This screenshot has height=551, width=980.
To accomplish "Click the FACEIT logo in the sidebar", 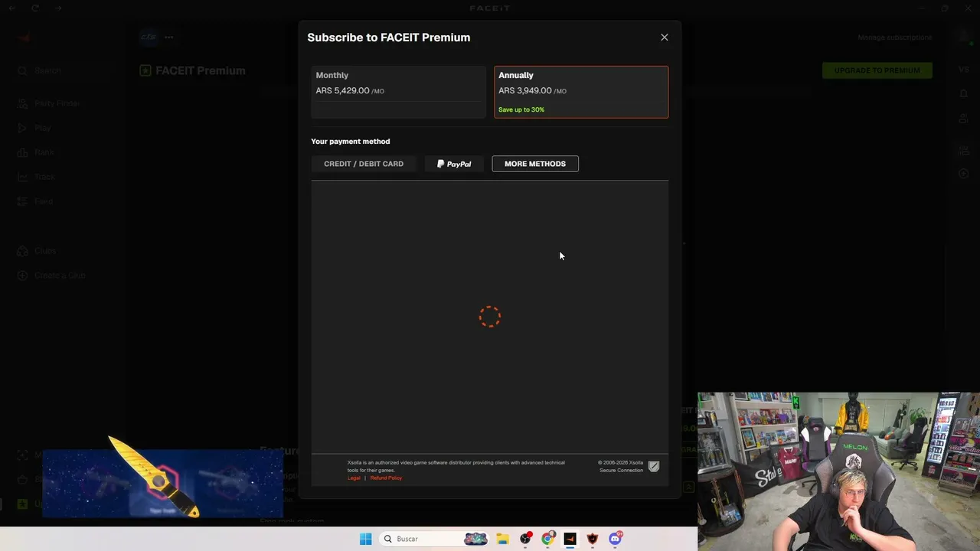I will pos(24,37).
